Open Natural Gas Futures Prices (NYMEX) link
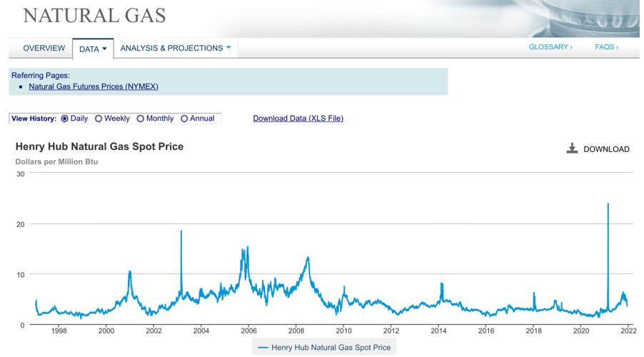This screenshot has width=644, height=357. [94, 86]
